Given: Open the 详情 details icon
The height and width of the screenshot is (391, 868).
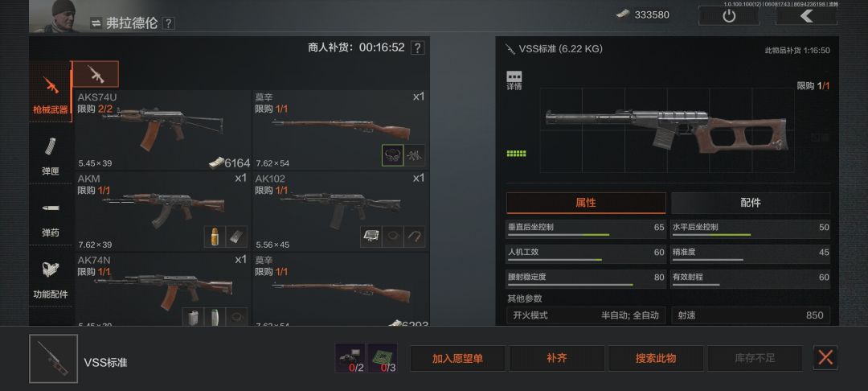Looking at the screenshot, I should pos(514,81).
